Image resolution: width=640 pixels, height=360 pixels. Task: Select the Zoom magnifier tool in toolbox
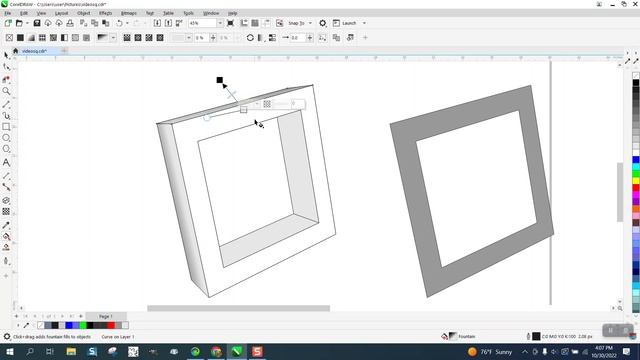coord(6,91)
